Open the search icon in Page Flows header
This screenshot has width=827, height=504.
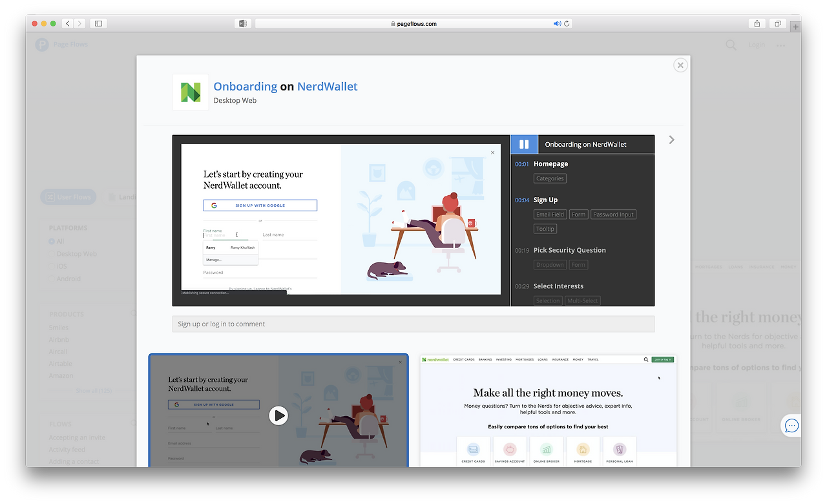(x=731, y=45)
